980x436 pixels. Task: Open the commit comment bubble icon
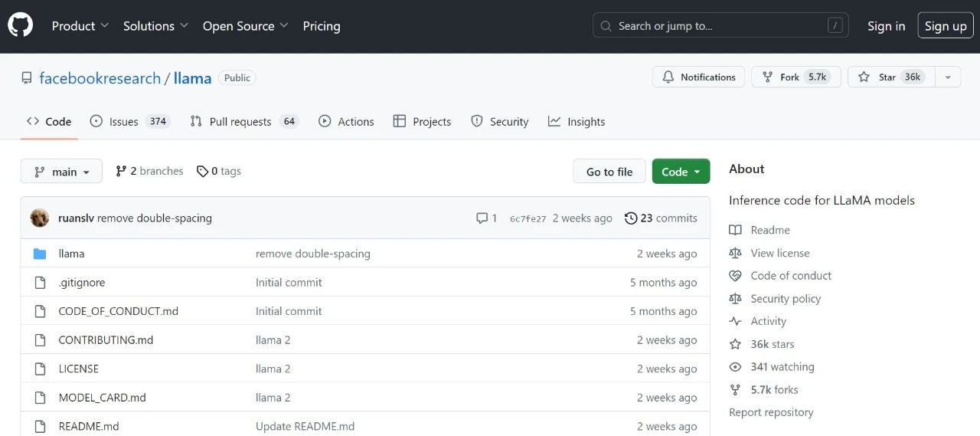(482, 218)
